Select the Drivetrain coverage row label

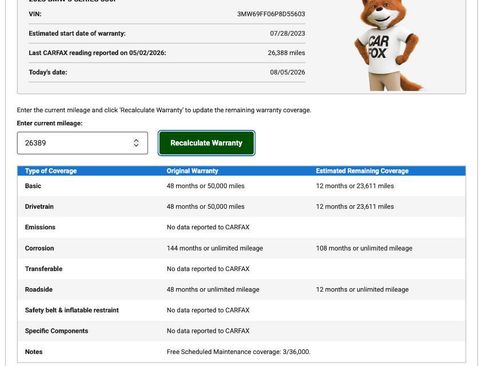pos(39,207)
